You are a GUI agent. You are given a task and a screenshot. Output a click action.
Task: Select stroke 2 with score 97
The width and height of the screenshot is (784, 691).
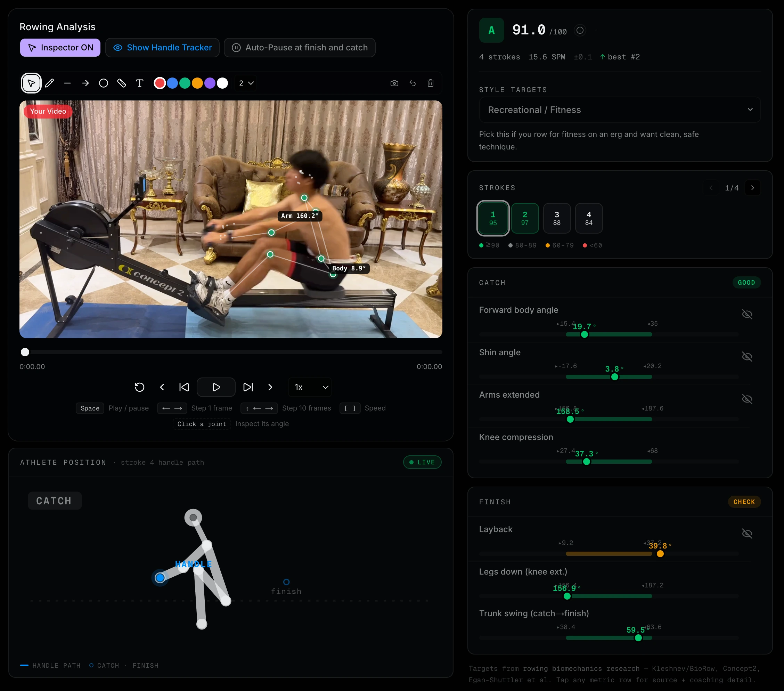(x=525, y=218)
